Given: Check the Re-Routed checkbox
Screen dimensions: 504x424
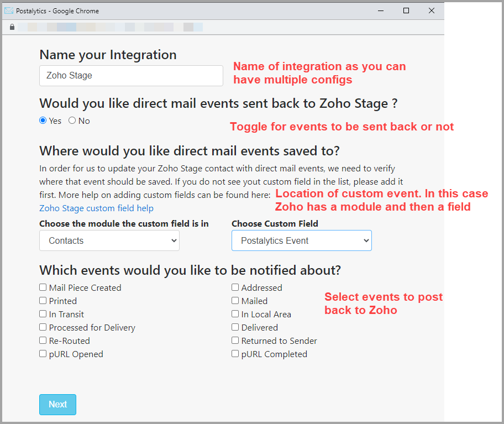Looking at the screenshot, I should pyautogui.click(x=43, y=341).
